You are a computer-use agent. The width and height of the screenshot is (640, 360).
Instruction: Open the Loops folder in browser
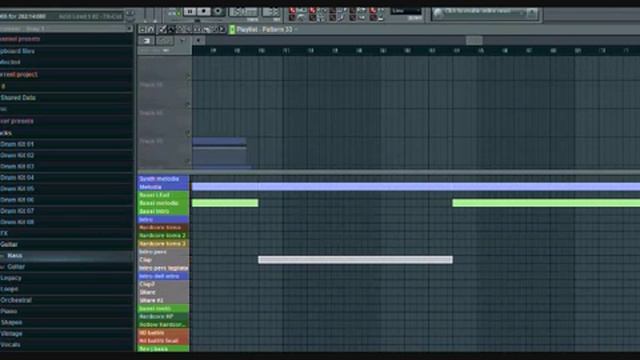[x=9, y=289]
